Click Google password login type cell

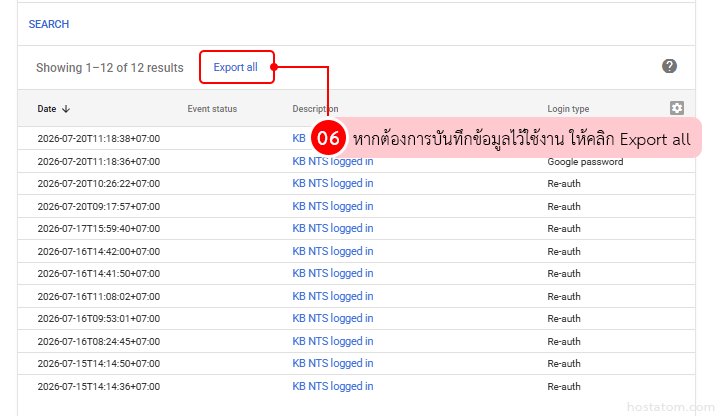coord(585,162)
